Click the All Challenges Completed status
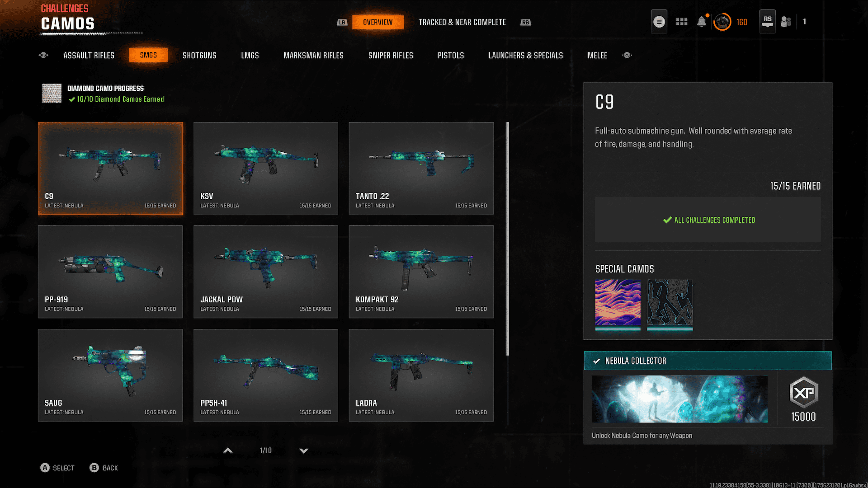 pos(708,220)
